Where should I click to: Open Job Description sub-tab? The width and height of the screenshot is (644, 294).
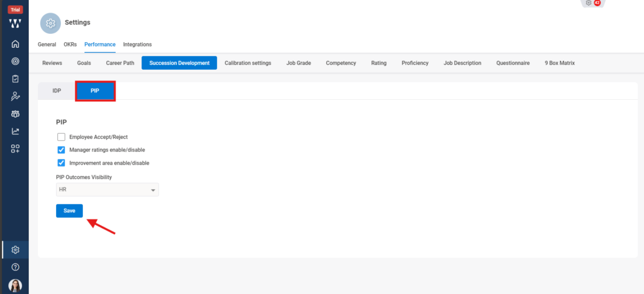tap(462, 63)
